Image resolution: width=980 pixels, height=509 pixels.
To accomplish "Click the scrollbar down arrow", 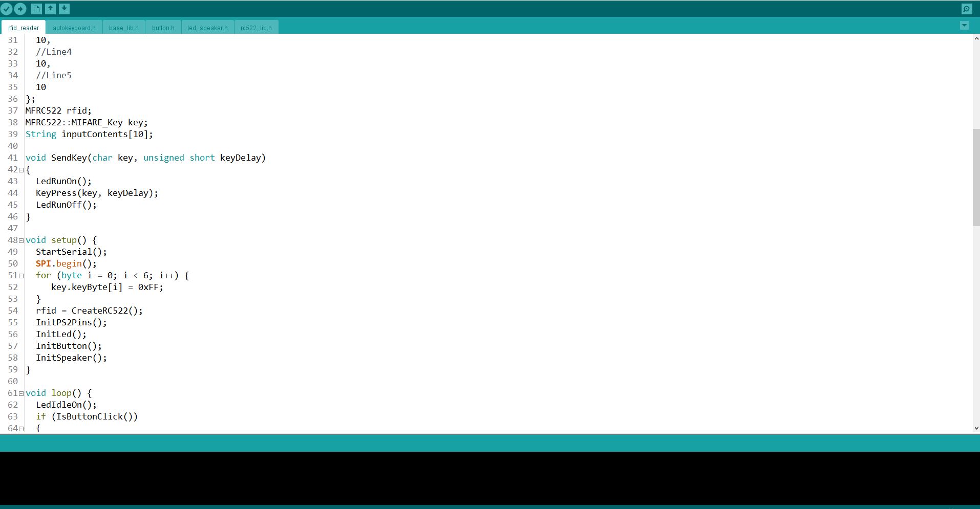I will pos(976,428).
